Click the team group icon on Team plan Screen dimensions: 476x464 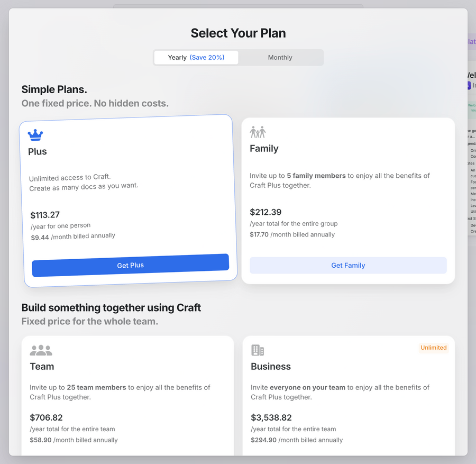(41, 350)
